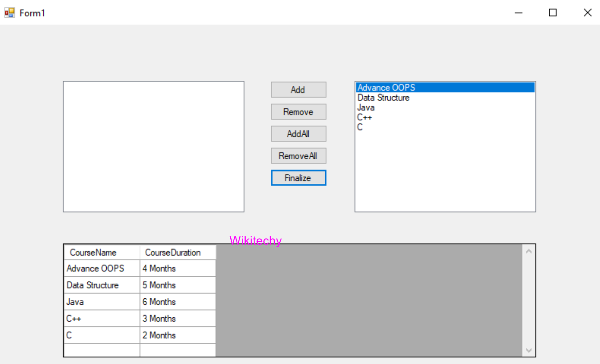This screenshot has width=600, height=364.
Task: Select the 3 Months duration cell
Action: point(178,319)
